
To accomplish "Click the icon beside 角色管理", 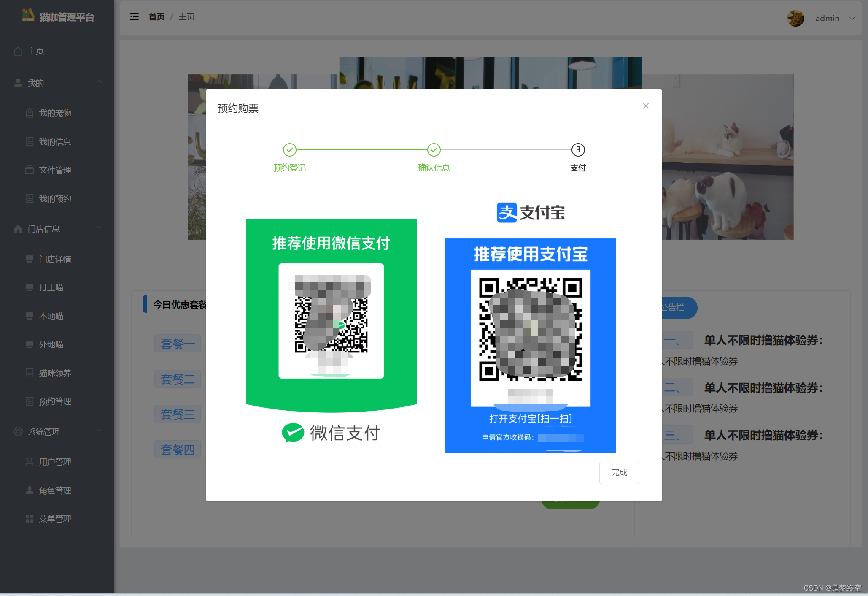I will tap(30, 490).
